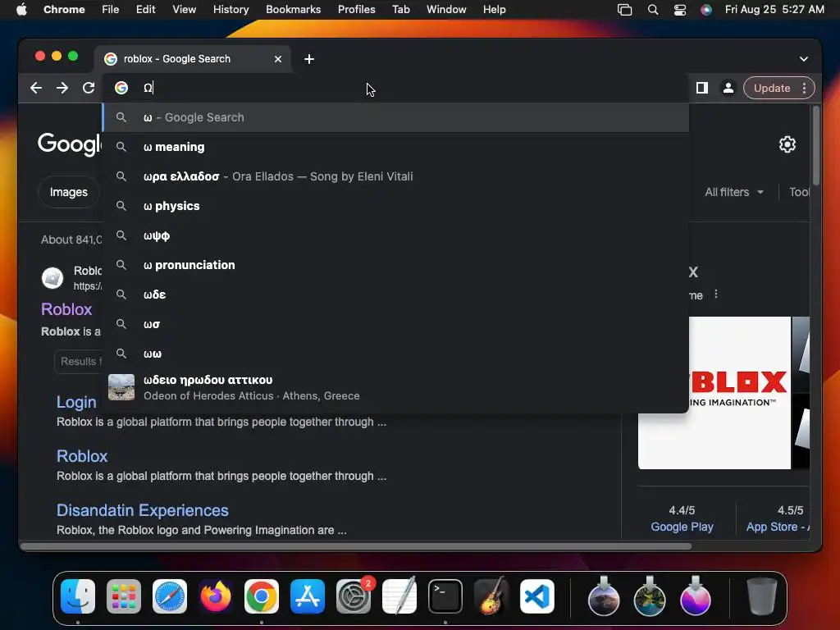Open System Settings from the Dock
840x630 pixels.
point(354,596)
